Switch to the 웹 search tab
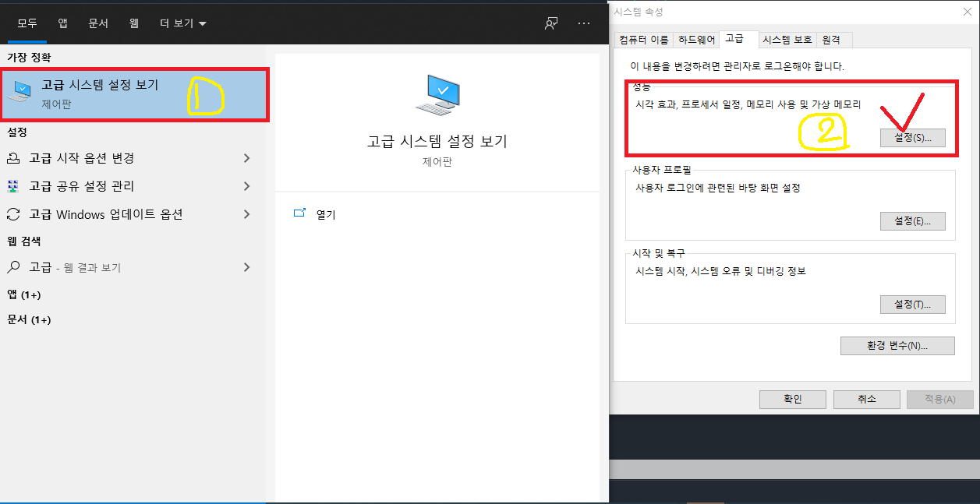 (x=134, y=23)
